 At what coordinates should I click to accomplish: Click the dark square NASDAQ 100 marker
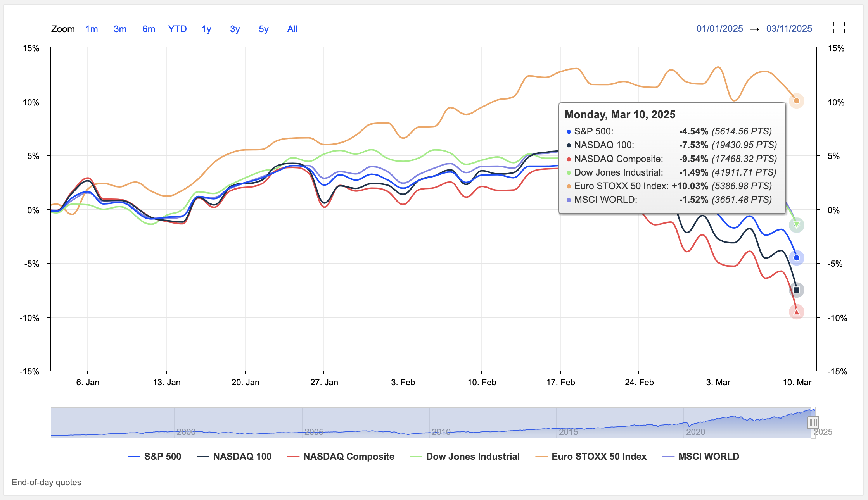pyautogui.click(x=797, y=290)
